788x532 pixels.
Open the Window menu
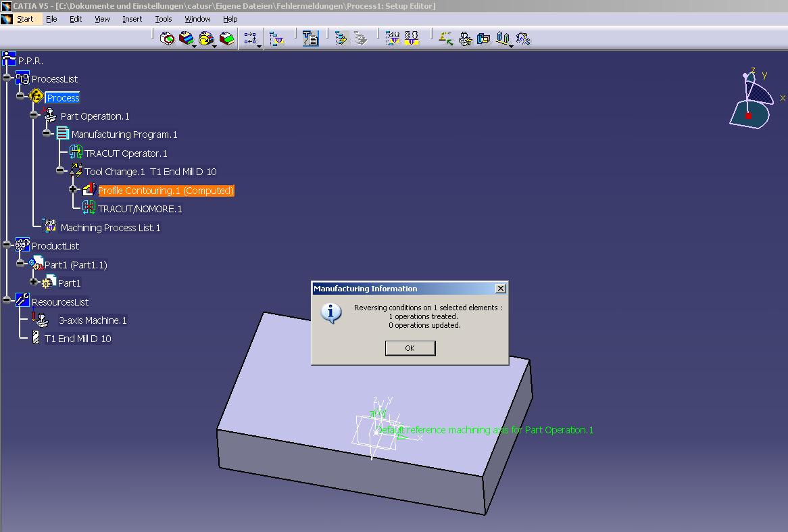[197, 19]
